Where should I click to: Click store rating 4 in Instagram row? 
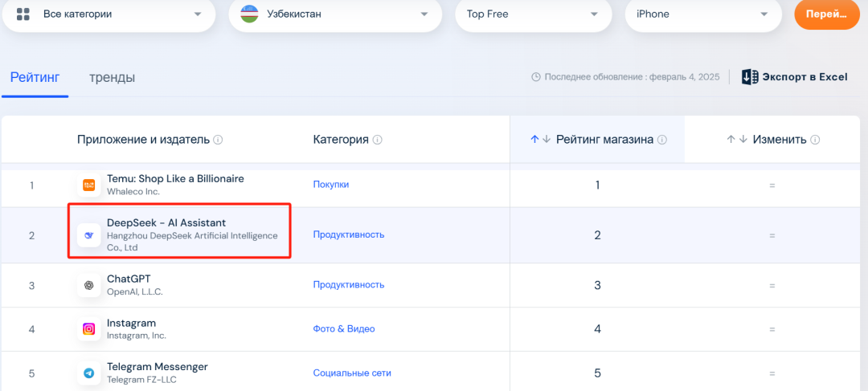(597, 329)
